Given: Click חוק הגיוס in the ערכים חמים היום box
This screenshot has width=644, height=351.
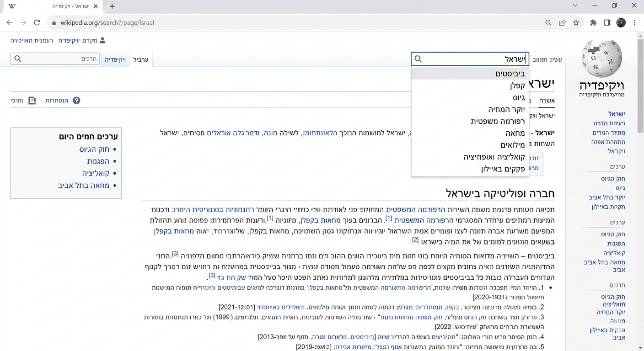Looking at the screenshot, I should point(94,149).
